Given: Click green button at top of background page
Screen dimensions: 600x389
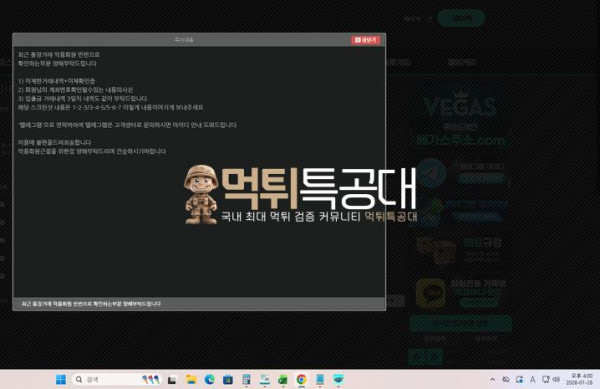Looking at the screenshot, I should click(x=461, y=18).
